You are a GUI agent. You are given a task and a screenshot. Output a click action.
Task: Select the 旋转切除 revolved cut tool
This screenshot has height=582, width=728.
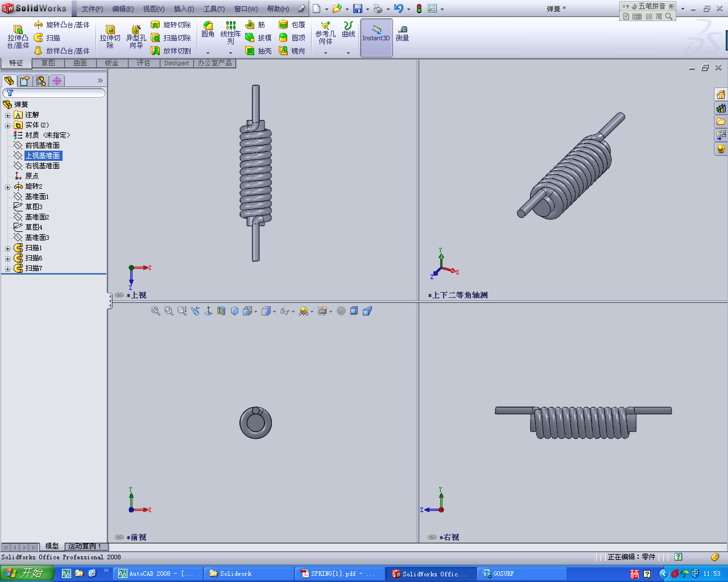tap(171, 24)
